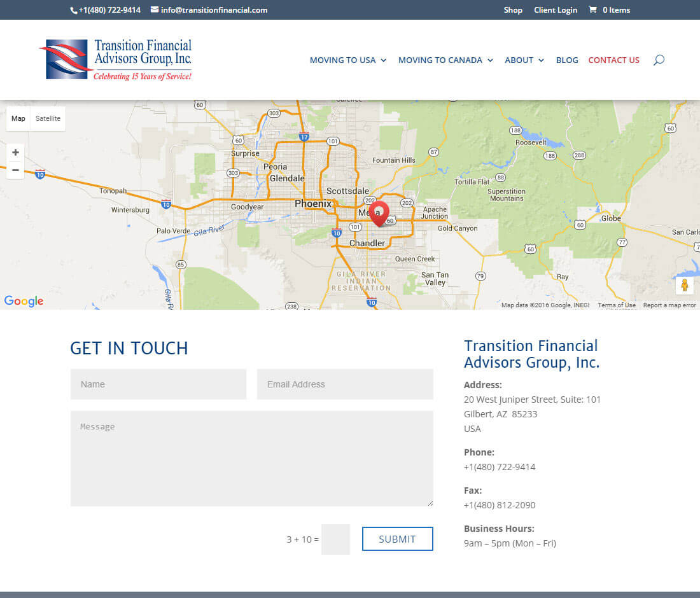Go to the Blog page

click(567, 60)
